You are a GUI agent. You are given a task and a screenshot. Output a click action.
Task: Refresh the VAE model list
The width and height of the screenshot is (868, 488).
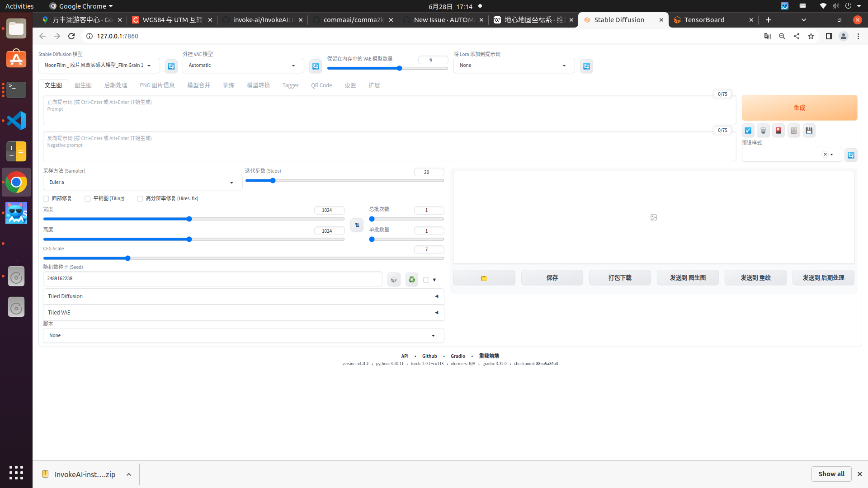316,66
